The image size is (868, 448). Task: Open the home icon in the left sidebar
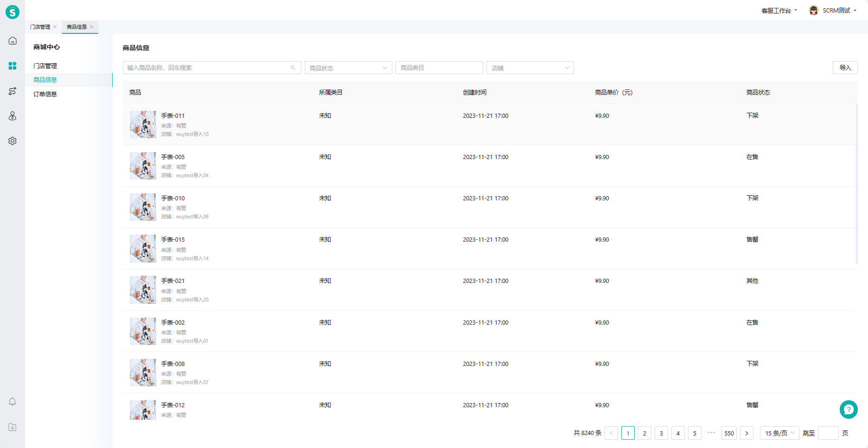[13, 41]
